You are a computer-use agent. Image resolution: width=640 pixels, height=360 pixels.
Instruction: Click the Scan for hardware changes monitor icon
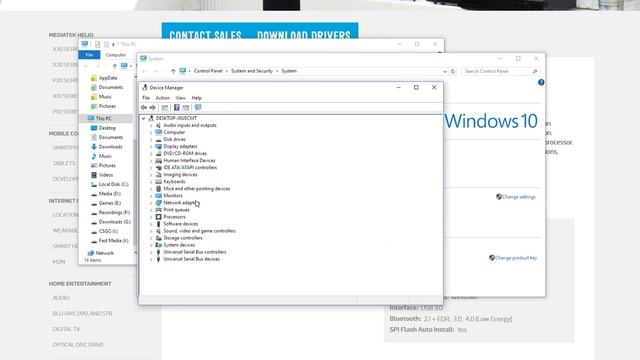pos(198,107)
